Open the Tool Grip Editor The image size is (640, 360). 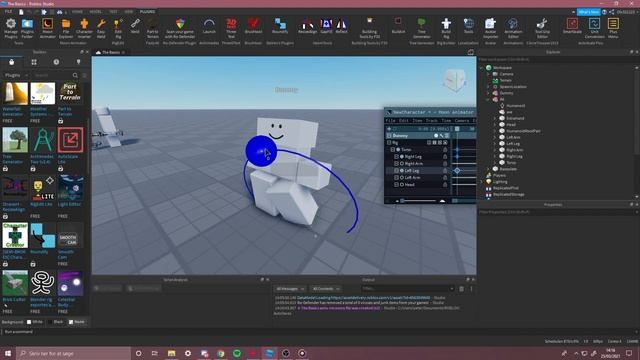coord(542,28)
